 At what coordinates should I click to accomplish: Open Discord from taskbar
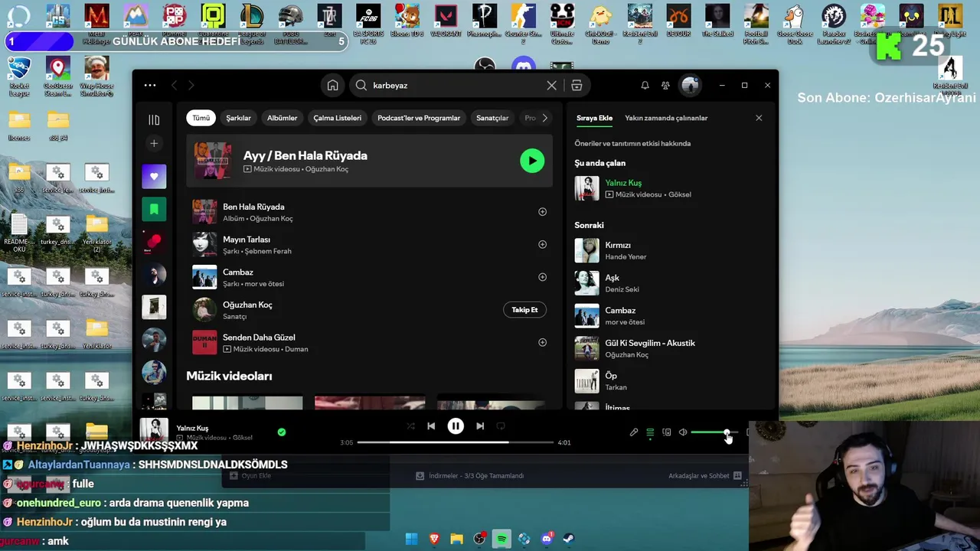[x=547, y=539]
